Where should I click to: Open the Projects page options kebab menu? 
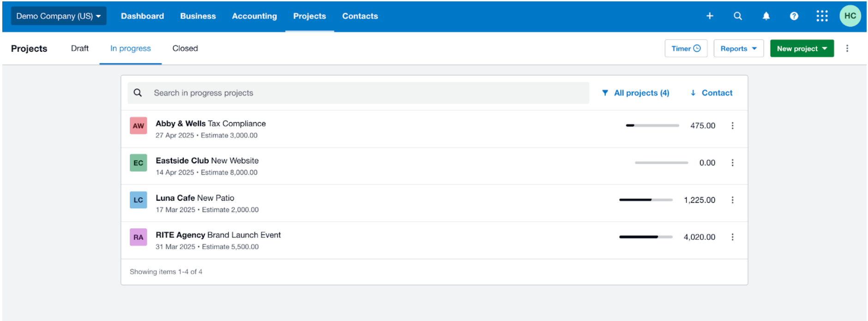[847, 48]
